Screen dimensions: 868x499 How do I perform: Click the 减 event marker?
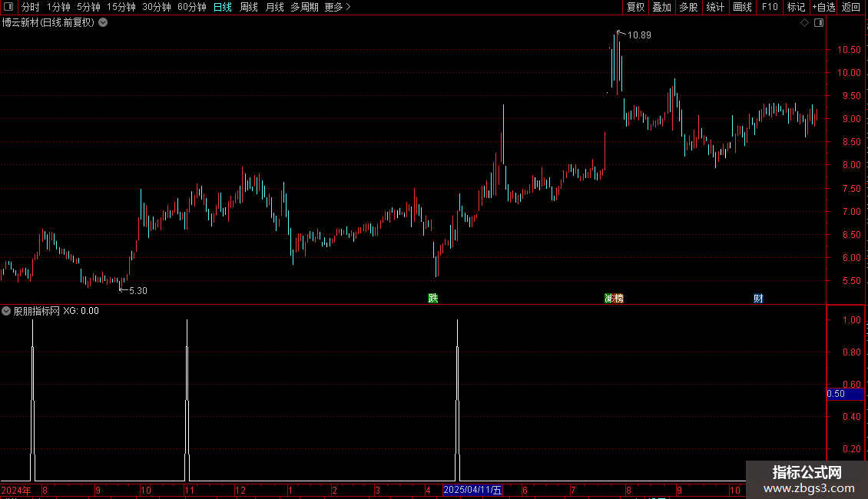[609, 298]
